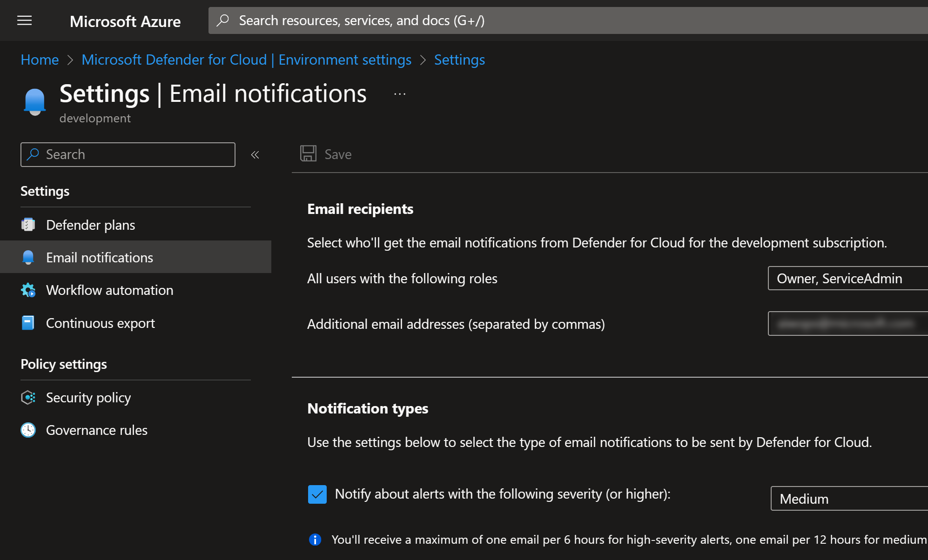Open Security policy page
This screenshot has height=560, width=928.
pyautogui.click(x=135, y=397)
